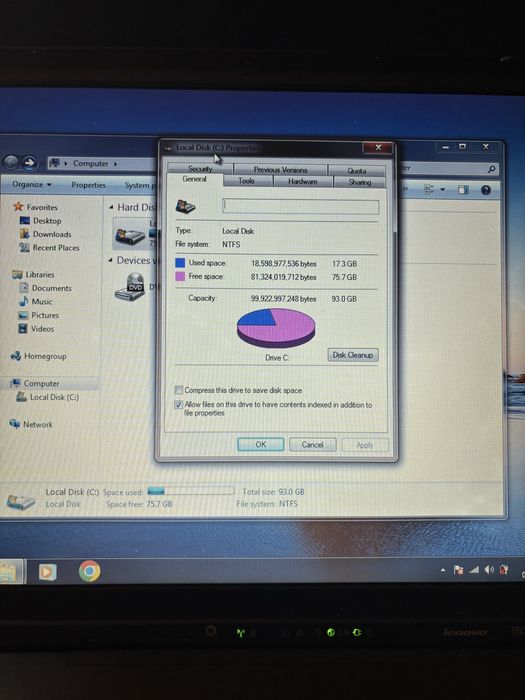This screenshot has width=525, height=700.
Task: Close the Local Disk Properties dialog
Action: (x=378, y=147)
